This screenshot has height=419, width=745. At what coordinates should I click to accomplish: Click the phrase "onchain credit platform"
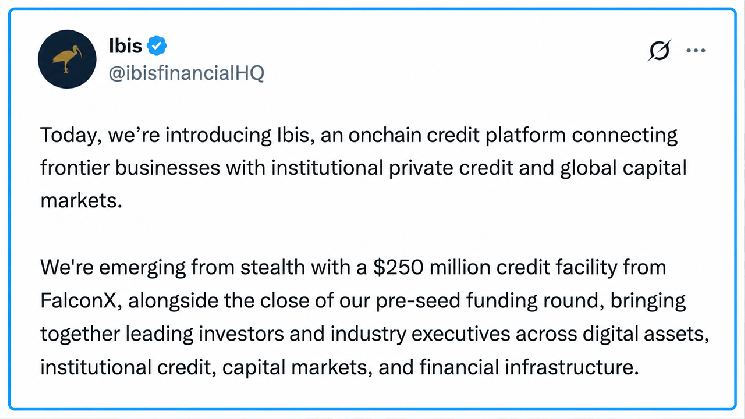pyautogui.click(x=457, y=135)
